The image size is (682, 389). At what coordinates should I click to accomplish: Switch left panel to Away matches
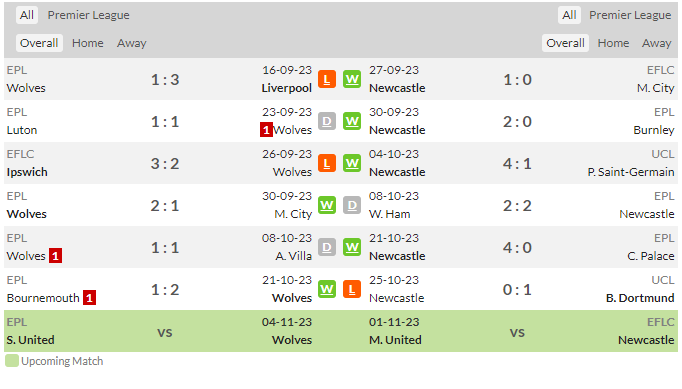(x=131, y=43)
